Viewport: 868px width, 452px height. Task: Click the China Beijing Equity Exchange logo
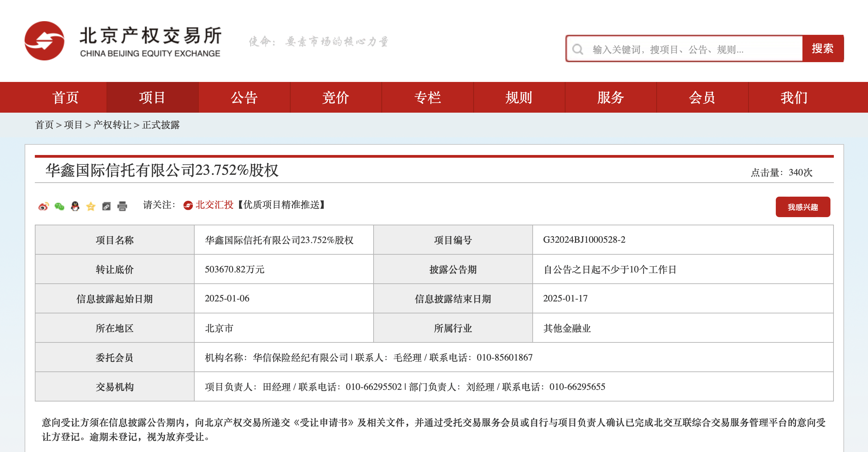coord(123,41)
